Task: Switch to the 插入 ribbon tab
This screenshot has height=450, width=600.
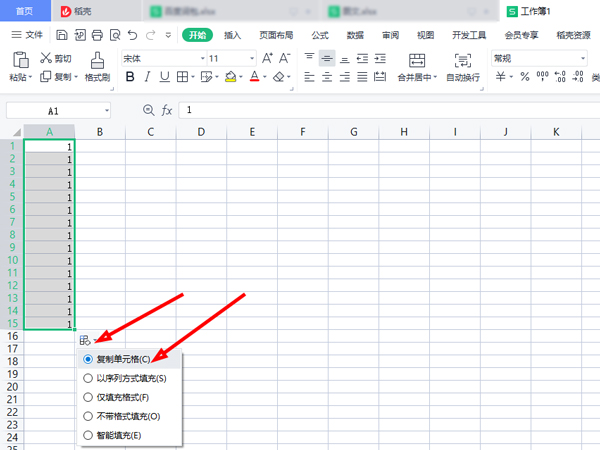Action: pos(233,35)
